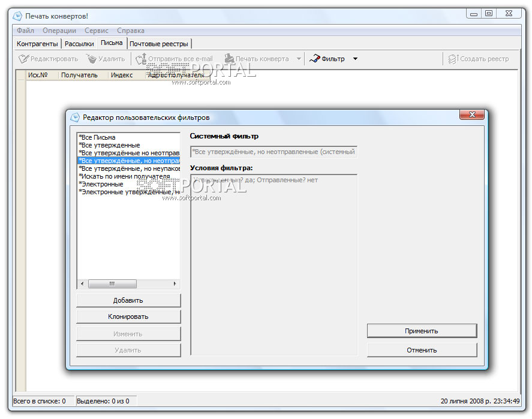Apply the filter with Применить
This screenshot has height=419, width=532.
tap(422, 331)
